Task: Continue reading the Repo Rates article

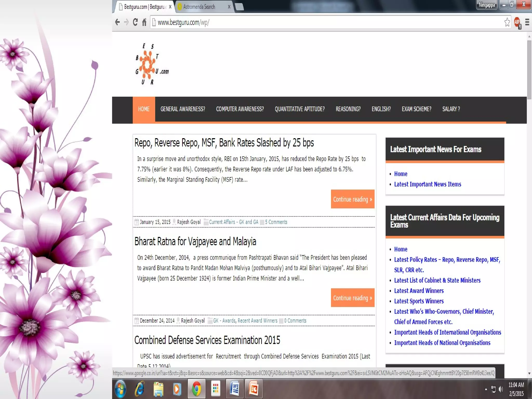Action: click(353, 199)
